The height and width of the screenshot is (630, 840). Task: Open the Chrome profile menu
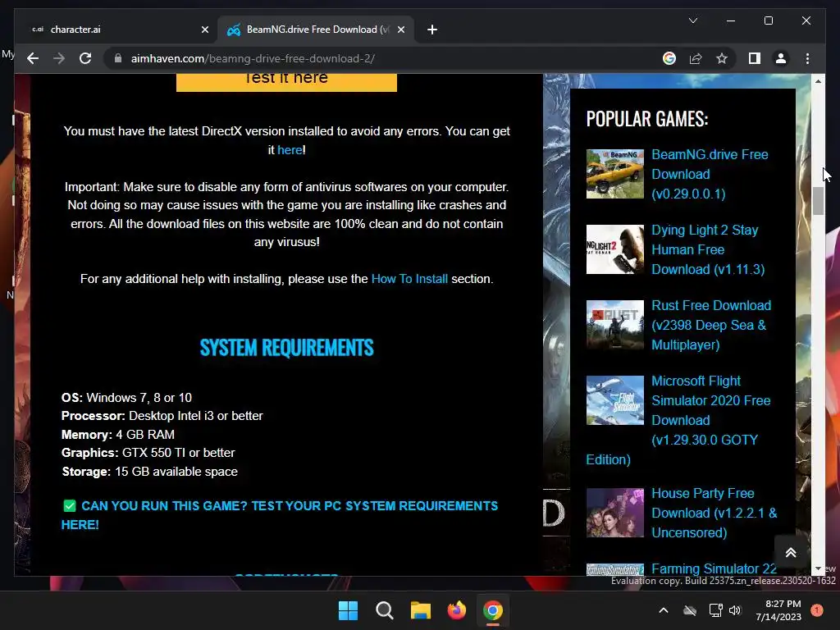click(781, 58)
